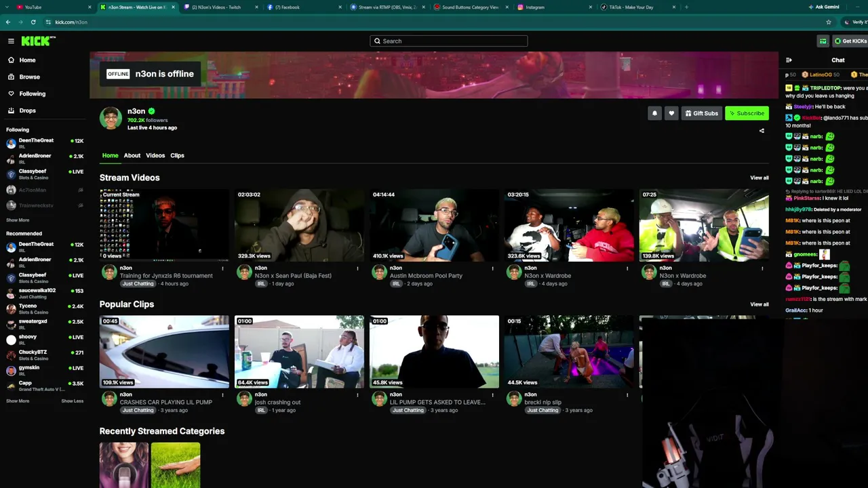The image size is (868, 488).
Task: Collapse the chat panel with arrow icon
Action: tap(789, 60)
